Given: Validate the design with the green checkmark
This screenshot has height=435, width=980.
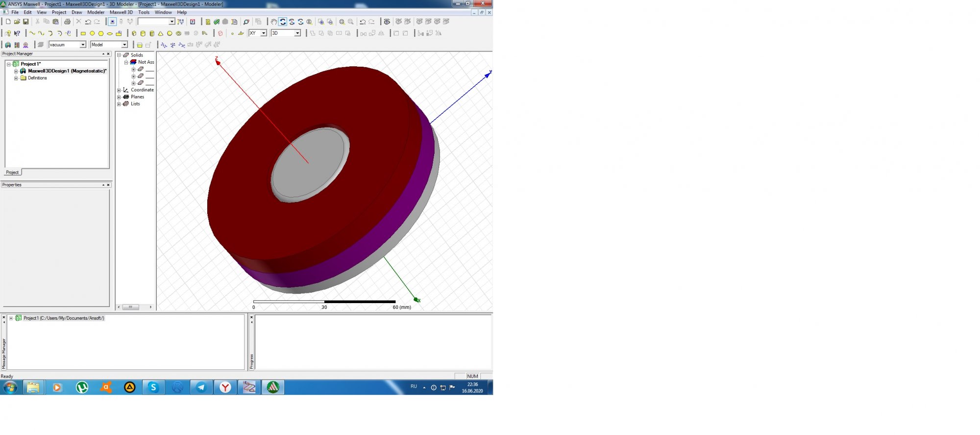Looking at the screenshot, I should [x=216, y=22].
